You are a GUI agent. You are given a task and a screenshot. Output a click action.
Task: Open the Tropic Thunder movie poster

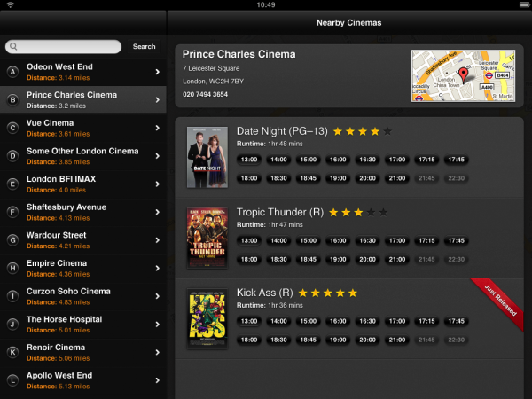pos(207,238)
